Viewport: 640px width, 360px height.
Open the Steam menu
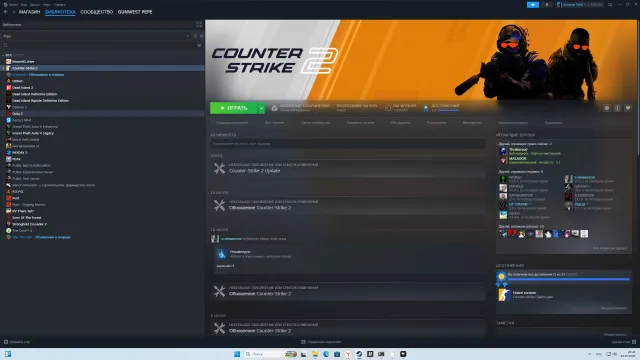point(13,5)
